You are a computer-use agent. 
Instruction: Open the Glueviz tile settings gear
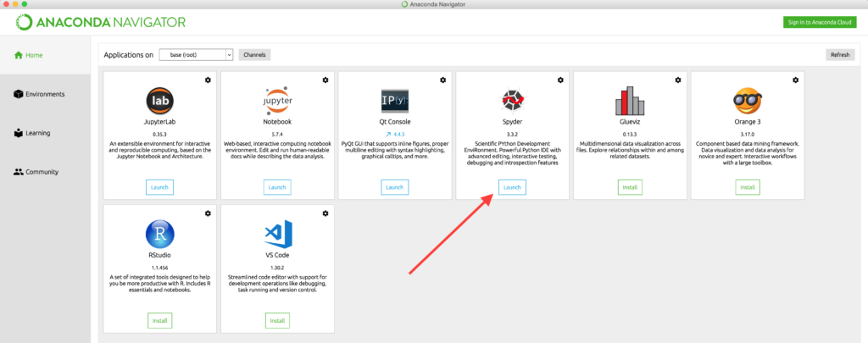click(x=678, y=80)
